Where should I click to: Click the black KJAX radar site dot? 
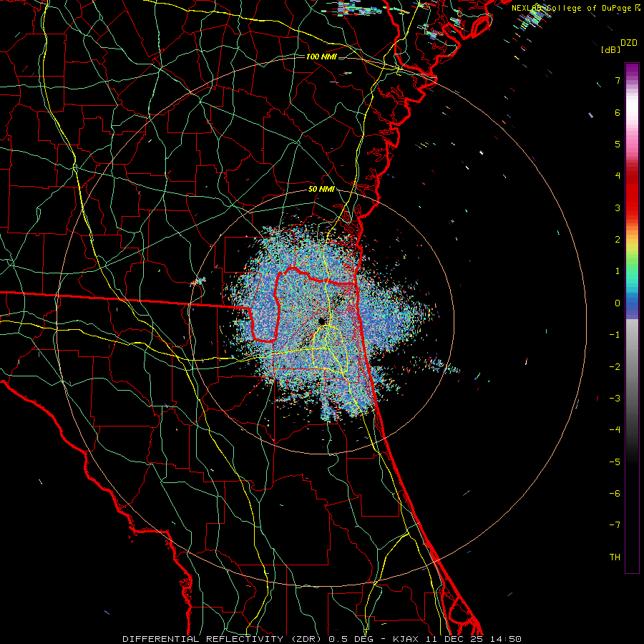pos(322,321)
